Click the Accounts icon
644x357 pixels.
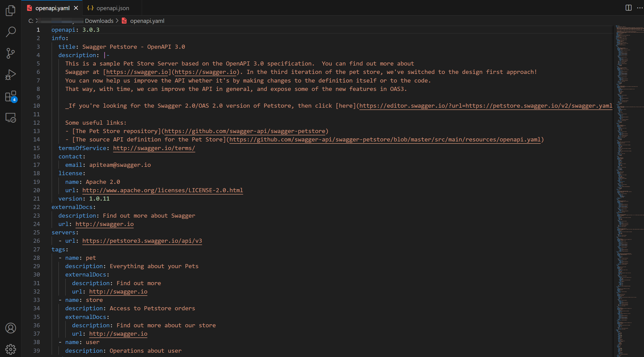click(10, 328)
